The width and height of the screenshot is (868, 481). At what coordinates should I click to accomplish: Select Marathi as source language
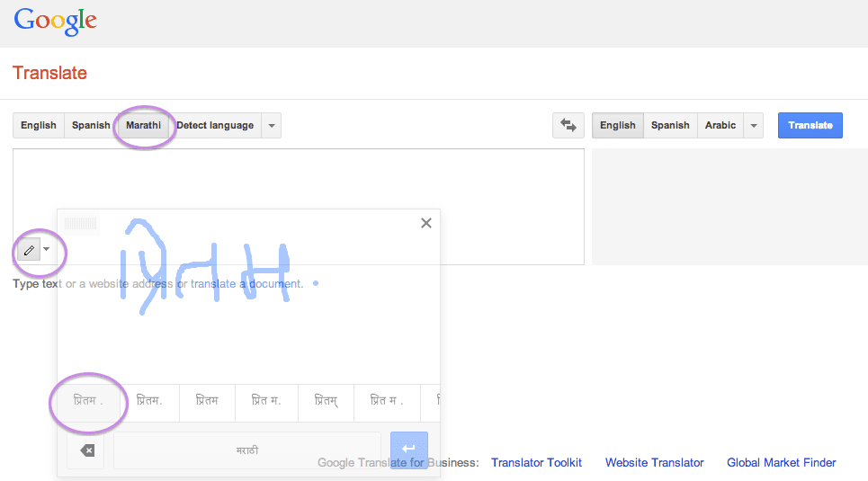tap(143, 125)
